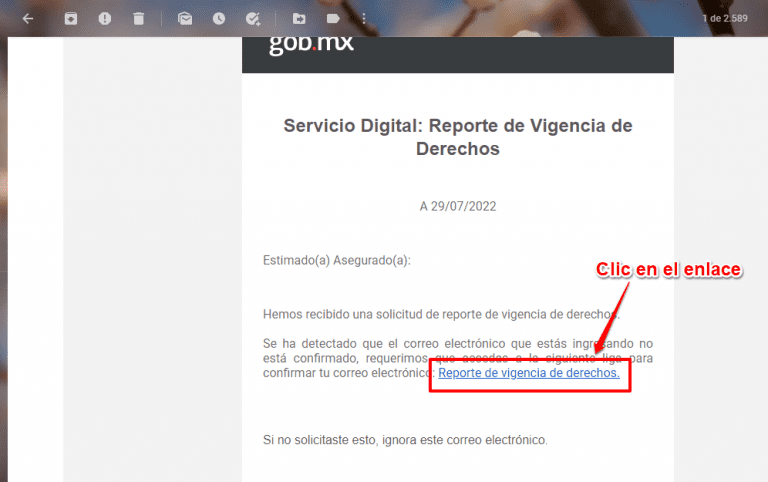Add this email to Tasks
Image resolution: width=768 pixels, height=482 pixels.
(x=253, y=19)
